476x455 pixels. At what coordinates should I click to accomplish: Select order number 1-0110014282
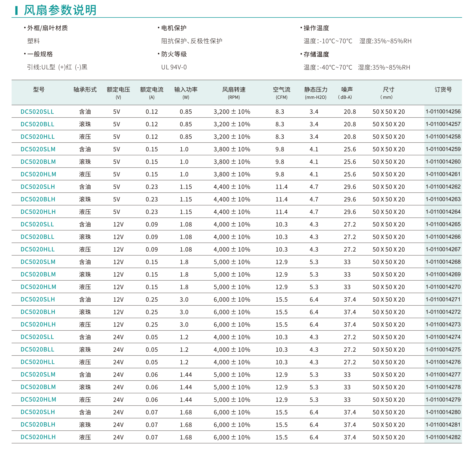[443, 437]
